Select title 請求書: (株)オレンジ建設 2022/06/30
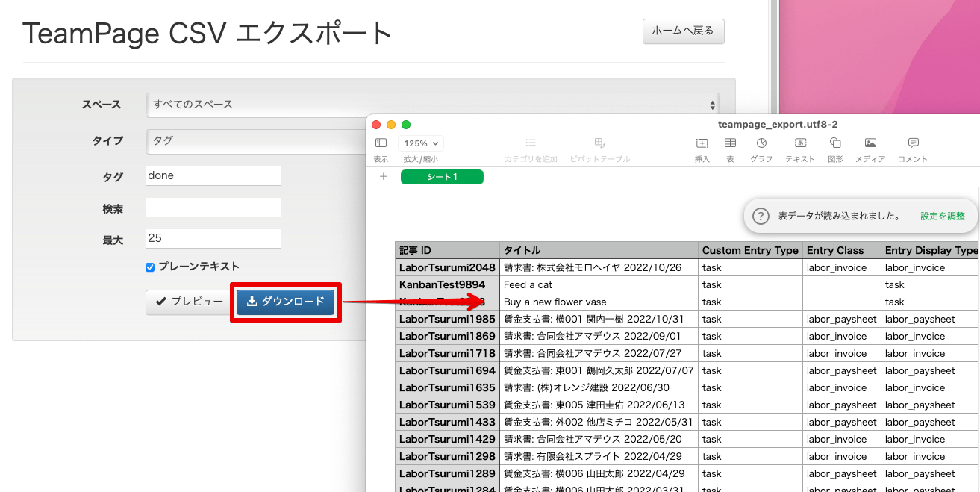The height and width of the screenshot is (492, 980). 599,387
